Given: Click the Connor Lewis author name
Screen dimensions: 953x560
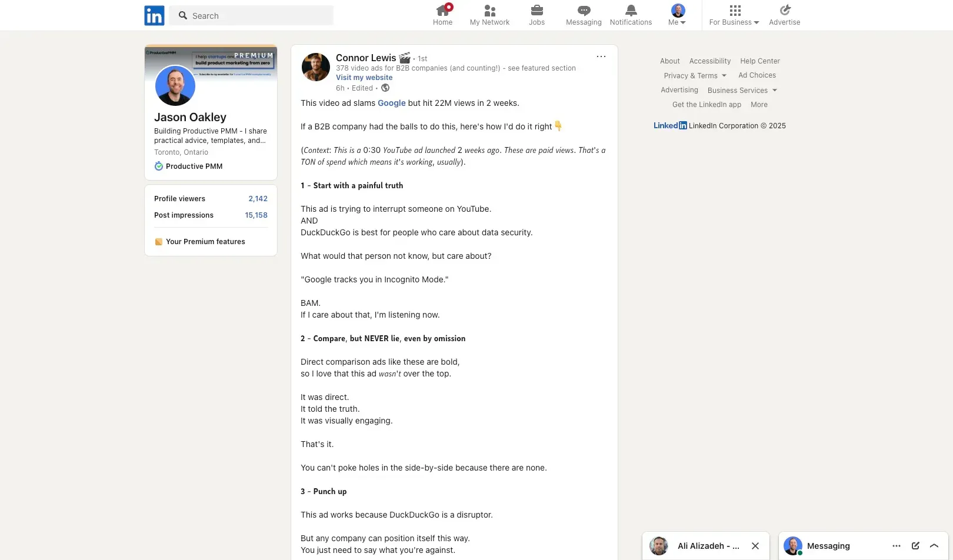Looking at the screenshot, I should (366, 58).
